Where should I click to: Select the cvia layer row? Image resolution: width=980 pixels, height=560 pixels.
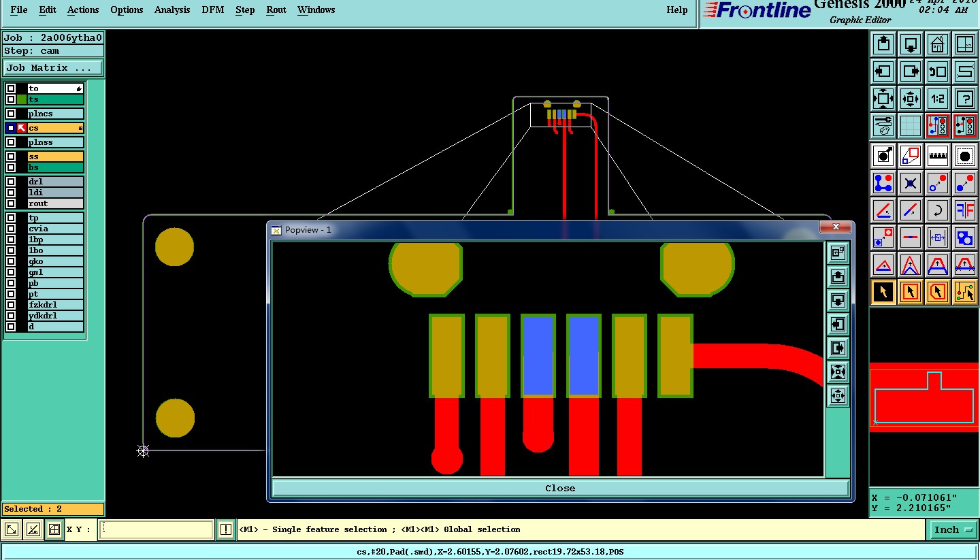(x=55, y=229)
